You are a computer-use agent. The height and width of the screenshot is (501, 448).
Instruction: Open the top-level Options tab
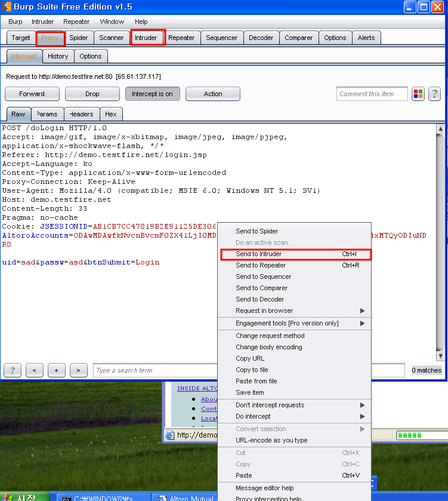335,38
